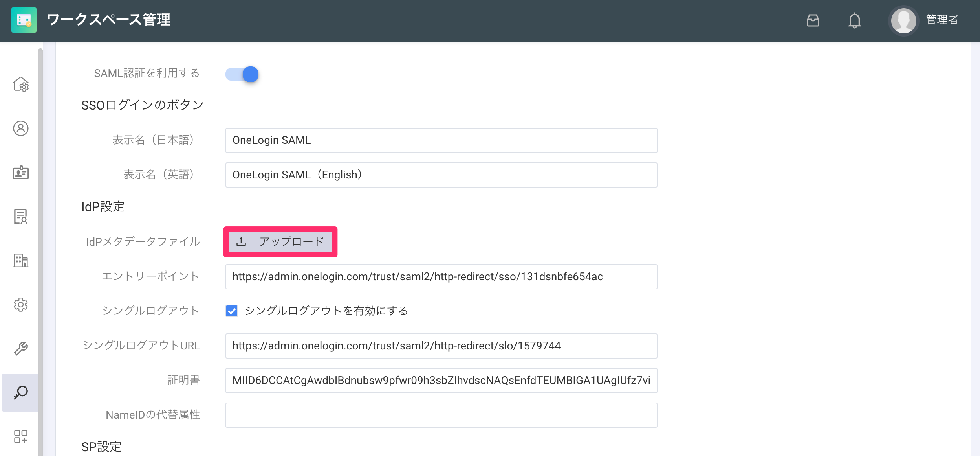Click the SAML認証を利用する label
The width and height of the screenshot is (980, 456).
[x=147, y=73]
